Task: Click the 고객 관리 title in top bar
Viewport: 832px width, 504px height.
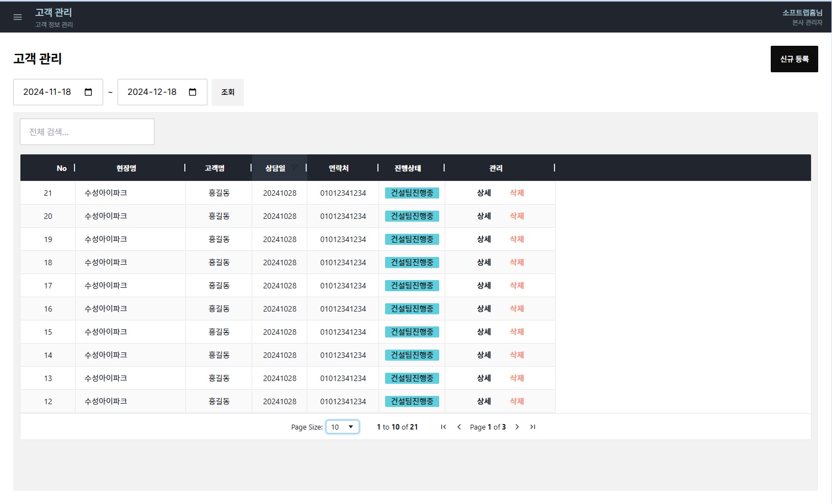Action: pos(54,12)
